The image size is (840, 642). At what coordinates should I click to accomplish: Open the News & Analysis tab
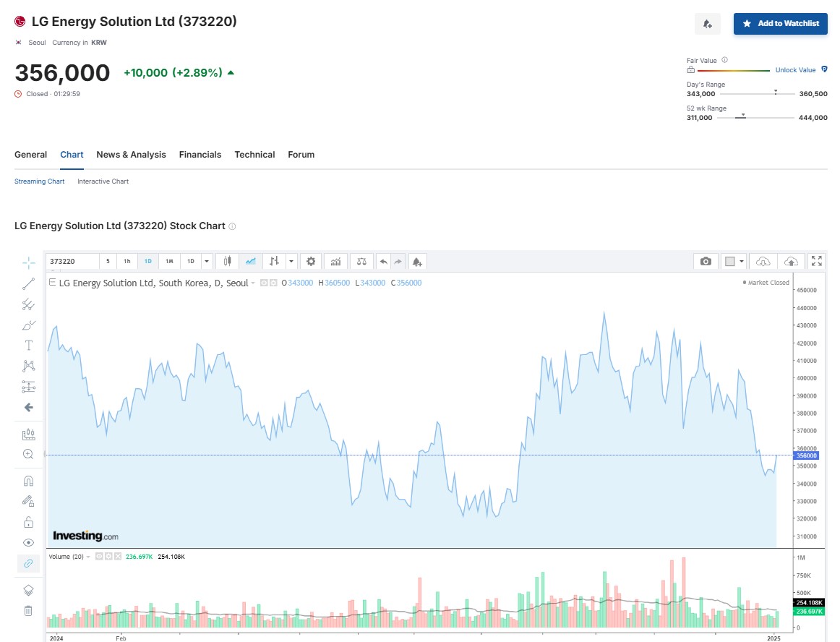132,154
